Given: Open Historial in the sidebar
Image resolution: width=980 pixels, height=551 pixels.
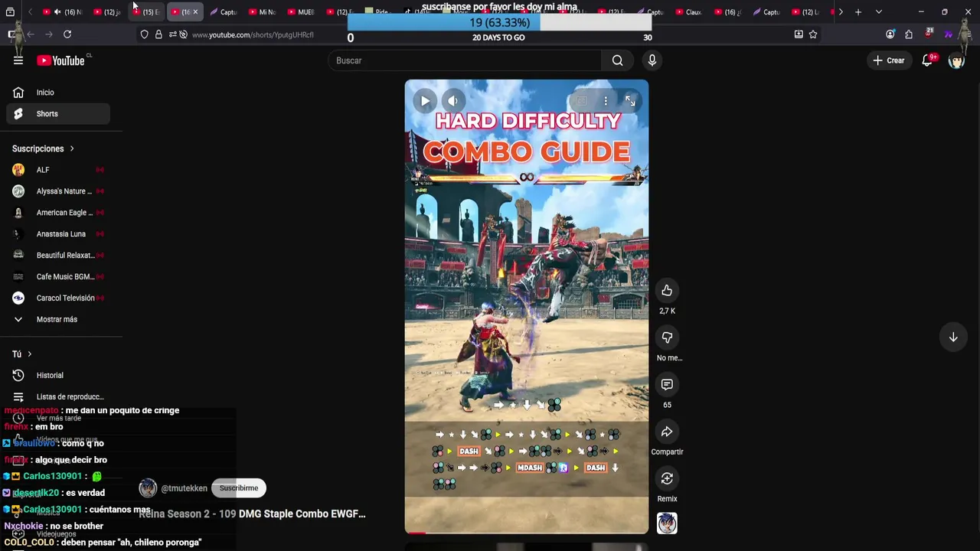Looking at the screenshot, I should click(x=58, y=376).
